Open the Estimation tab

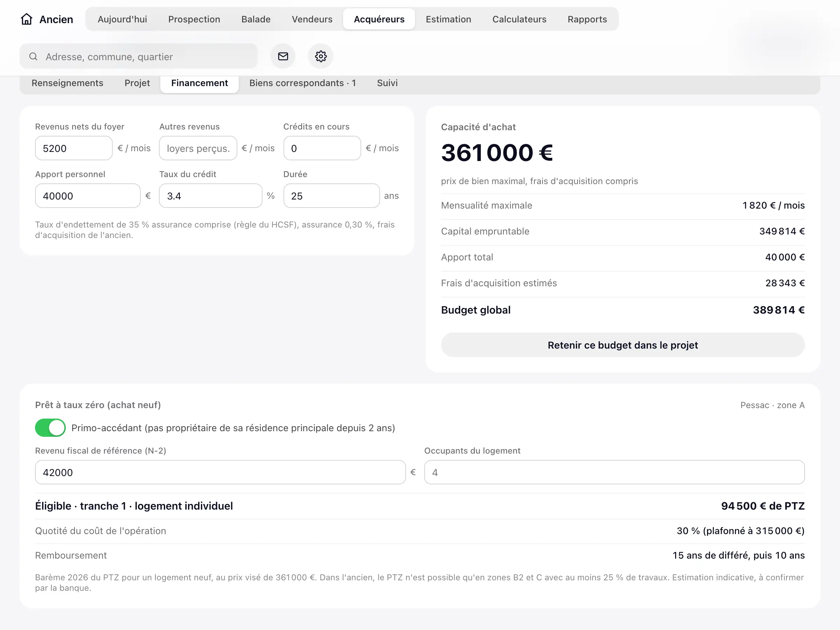coord(448,19)
